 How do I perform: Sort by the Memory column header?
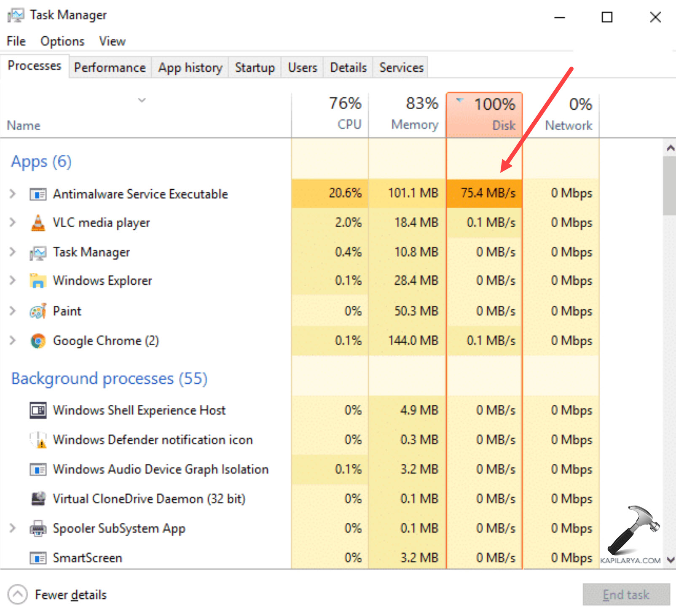[407, 115]
